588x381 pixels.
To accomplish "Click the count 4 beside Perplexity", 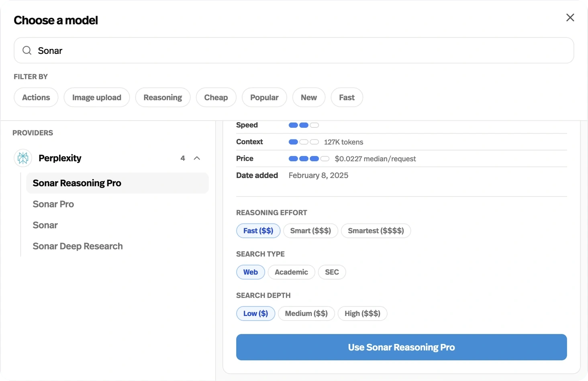I will (x=183, y=158).
